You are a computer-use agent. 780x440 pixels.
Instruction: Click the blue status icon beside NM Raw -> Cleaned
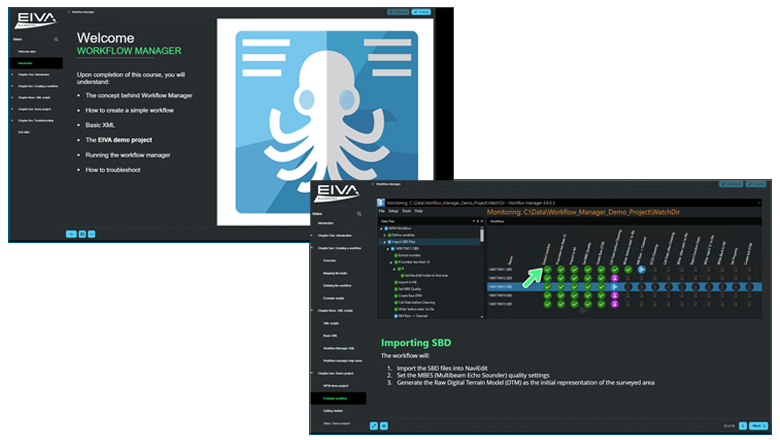396,316
